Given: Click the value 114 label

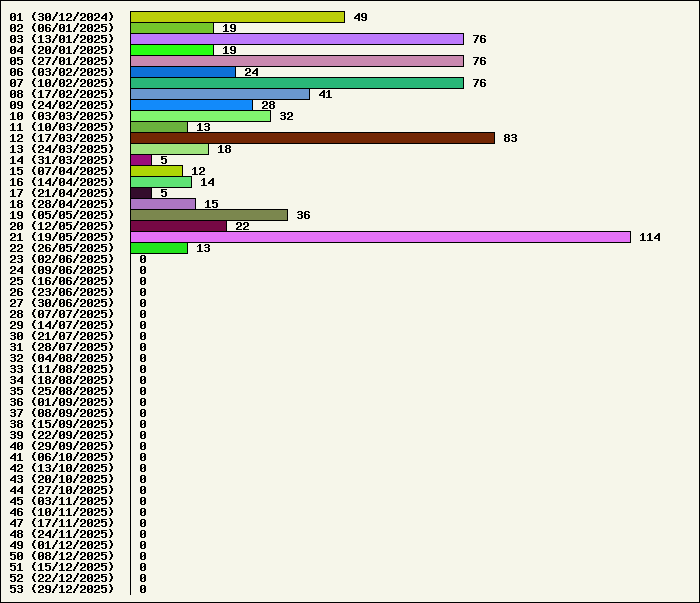Looking at the screenshot, I should [650, 237].
